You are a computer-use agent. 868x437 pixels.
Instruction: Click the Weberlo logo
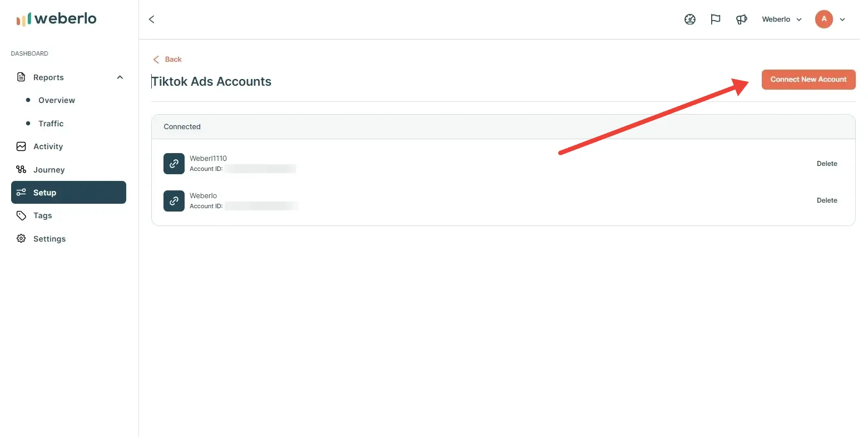[56, 19]
